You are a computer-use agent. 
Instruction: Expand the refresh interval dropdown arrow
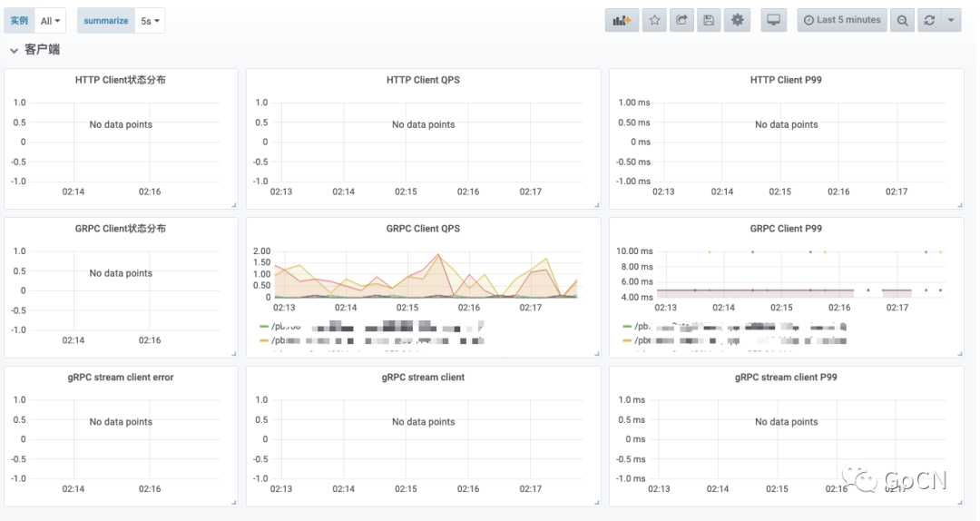[951, 20]
